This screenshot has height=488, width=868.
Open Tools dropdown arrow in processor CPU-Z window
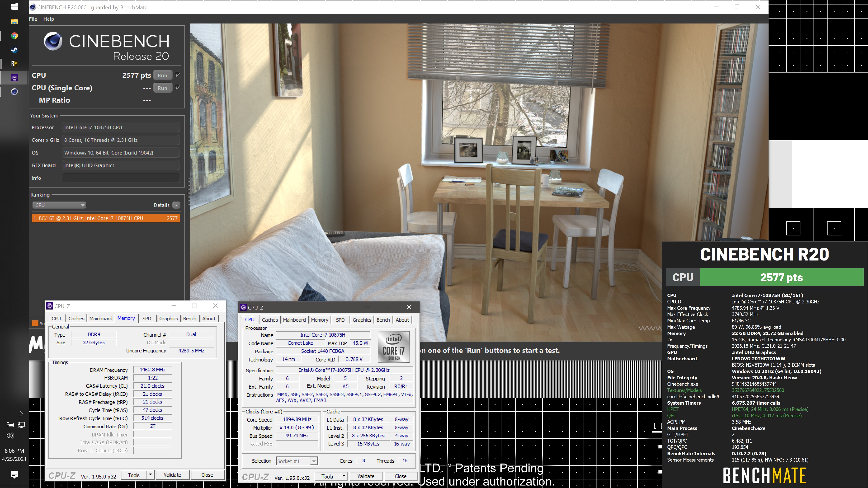344,476
